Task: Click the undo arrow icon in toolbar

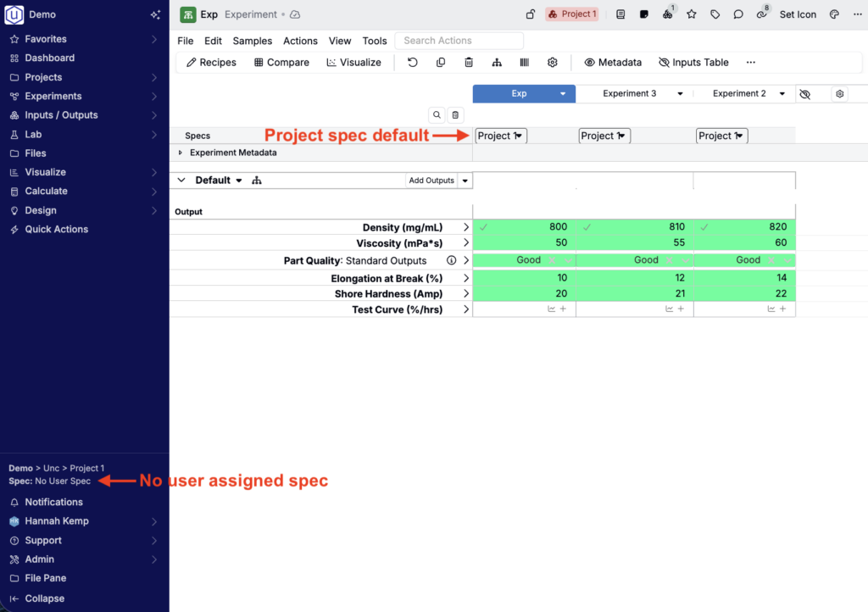Action: pyautogui.click(x=413, y=63)
